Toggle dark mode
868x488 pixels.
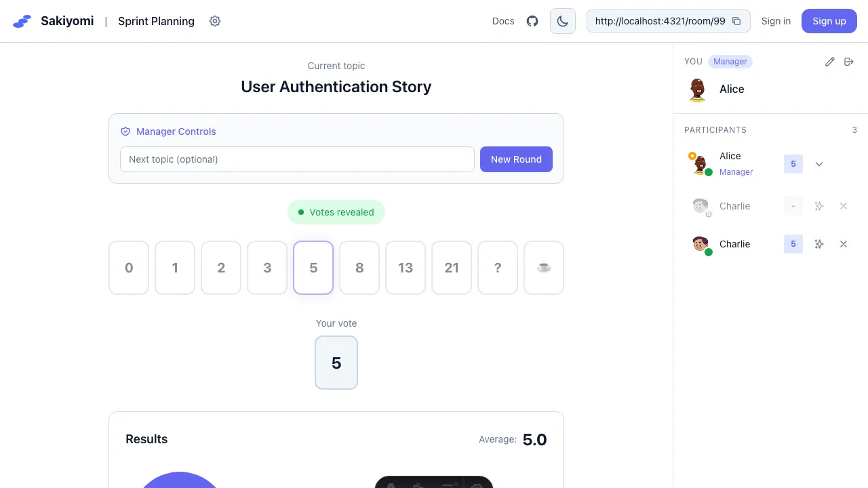coord(562,21)
